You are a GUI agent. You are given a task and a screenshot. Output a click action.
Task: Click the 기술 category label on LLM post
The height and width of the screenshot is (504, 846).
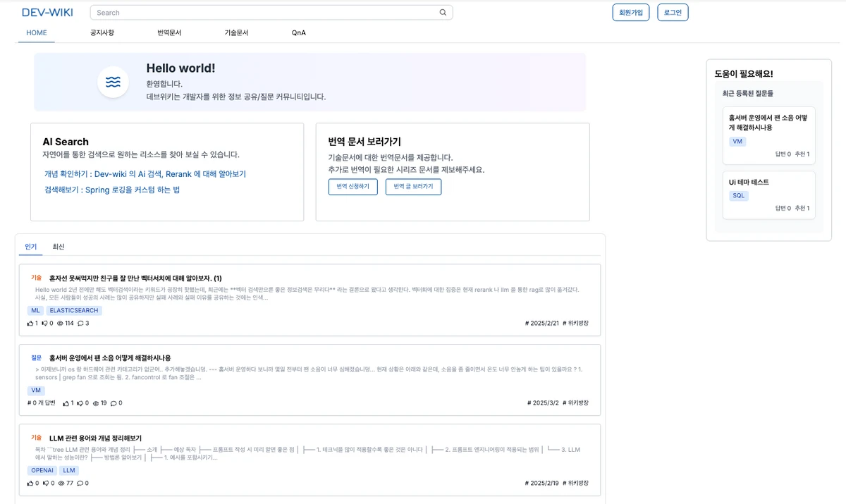(37, 438)
